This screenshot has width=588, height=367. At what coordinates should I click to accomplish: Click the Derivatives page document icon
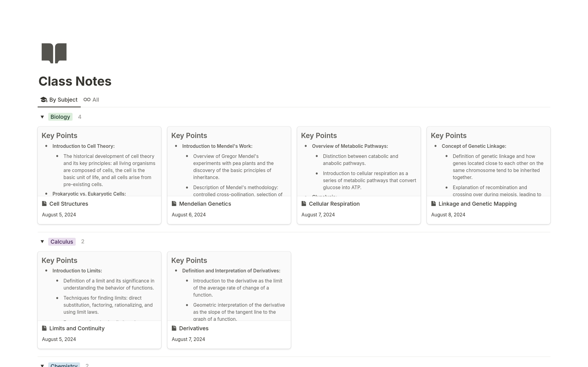click(174, 328)
